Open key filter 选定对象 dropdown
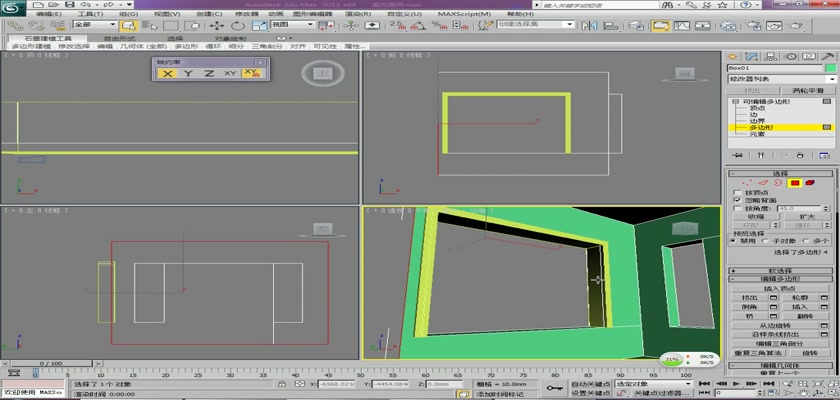This screenshot has width=840, height=400. point(654,384)
